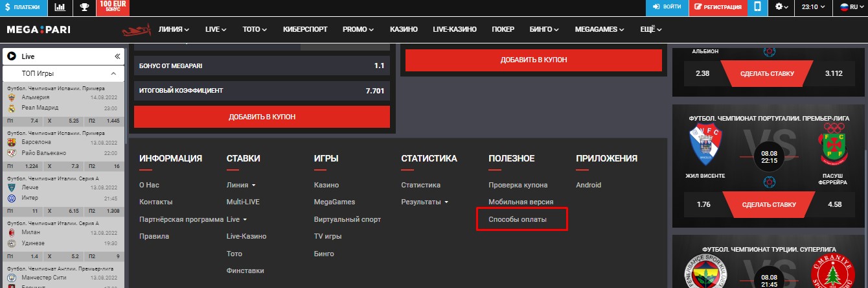Open the TV игры link

328,236
